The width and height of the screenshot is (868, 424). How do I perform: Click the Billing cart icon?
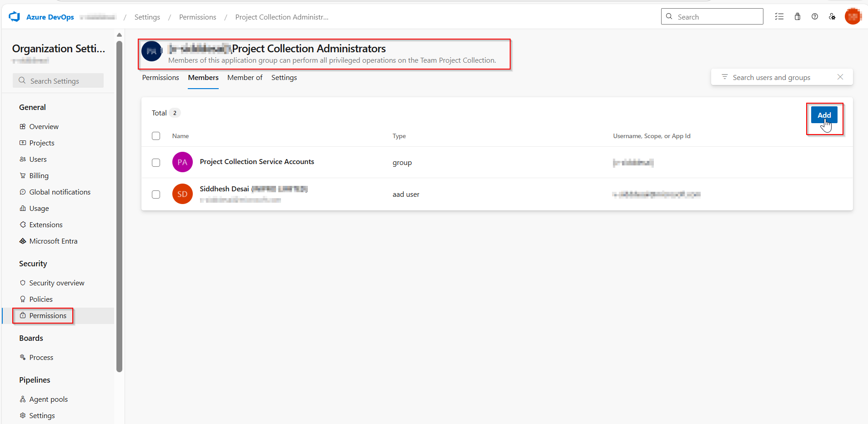[23, 175]
